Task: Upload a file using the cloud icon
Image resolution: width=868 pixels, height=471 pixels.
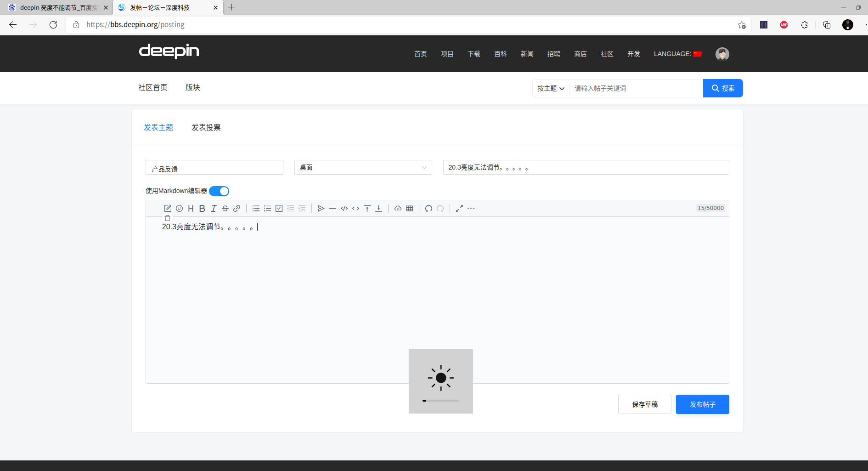Action: click(x=398, y=209)
